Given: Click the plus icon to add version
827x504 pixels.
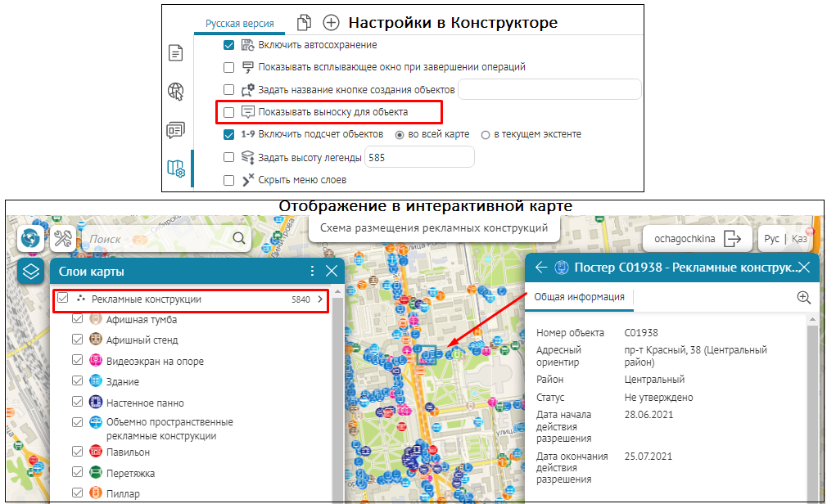Looking at the screenshot, I should [331, 23].
